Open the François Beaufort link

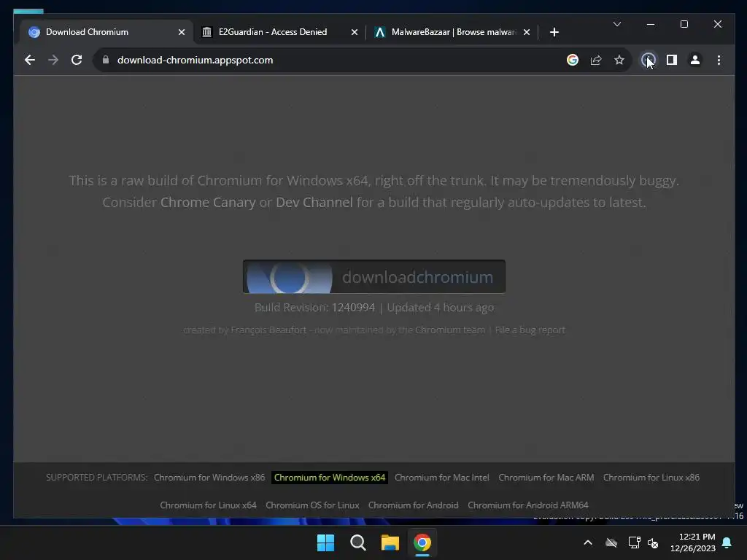268,330
